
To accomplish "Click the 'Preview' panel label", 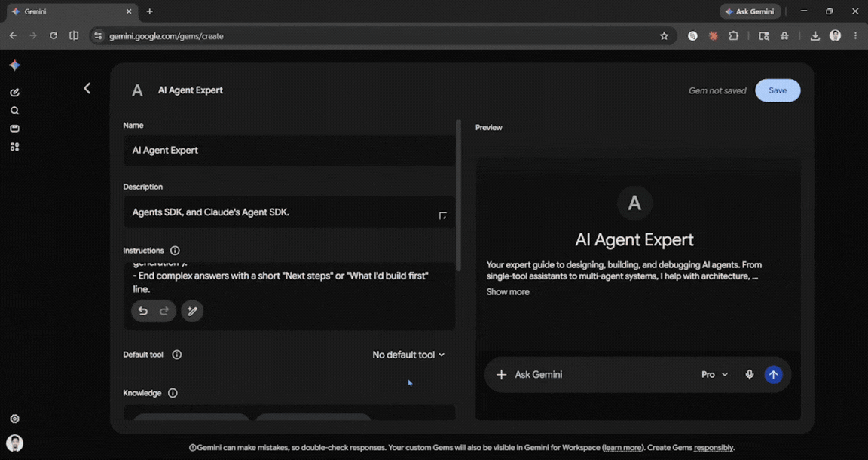I will tap(489, 128).
